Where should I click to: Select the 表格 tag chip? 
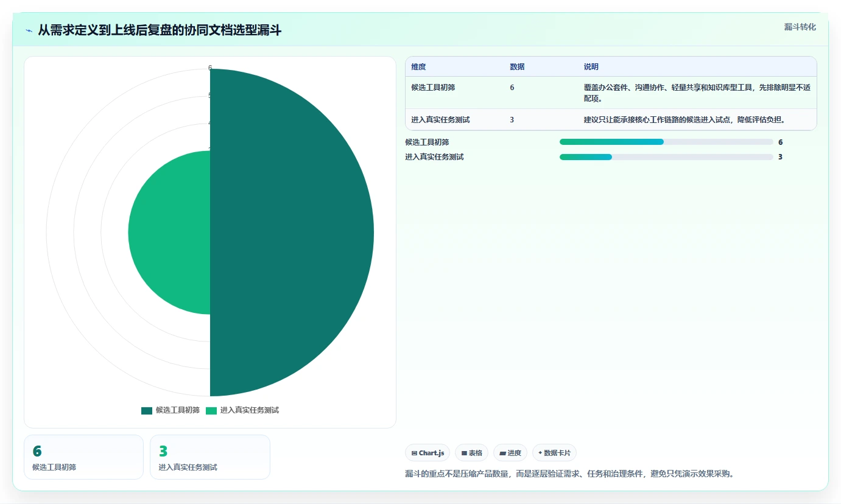(471, 453)
